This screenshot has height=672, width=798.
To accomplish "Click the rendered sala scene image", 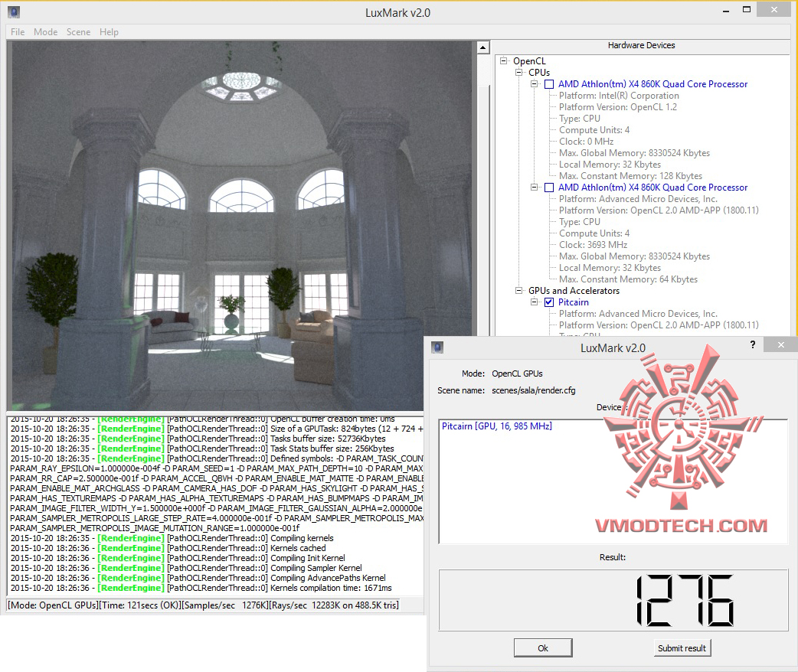I will [x=242, y=225].
